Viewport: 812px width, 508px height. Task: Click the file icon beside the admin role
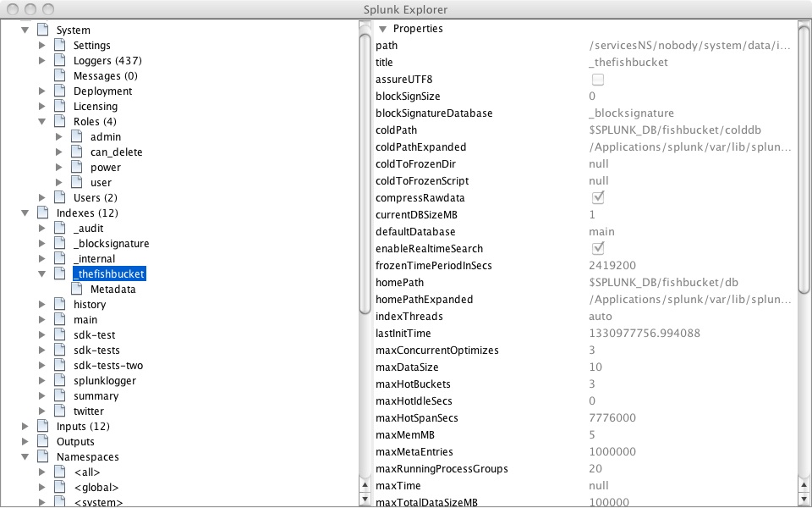(x=77, y=137)
